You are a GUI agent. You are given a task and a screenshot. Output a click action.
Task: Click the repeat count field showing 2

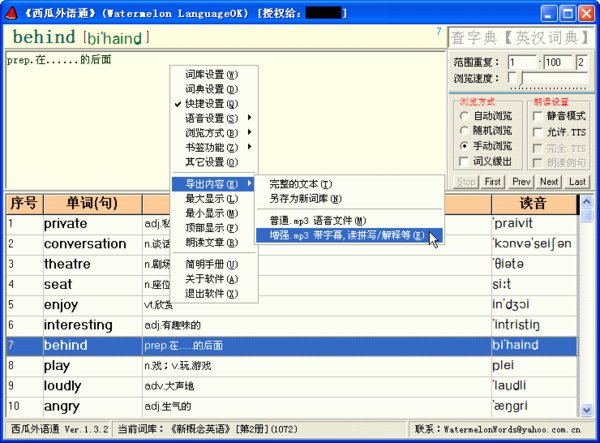tap(583, 62)
